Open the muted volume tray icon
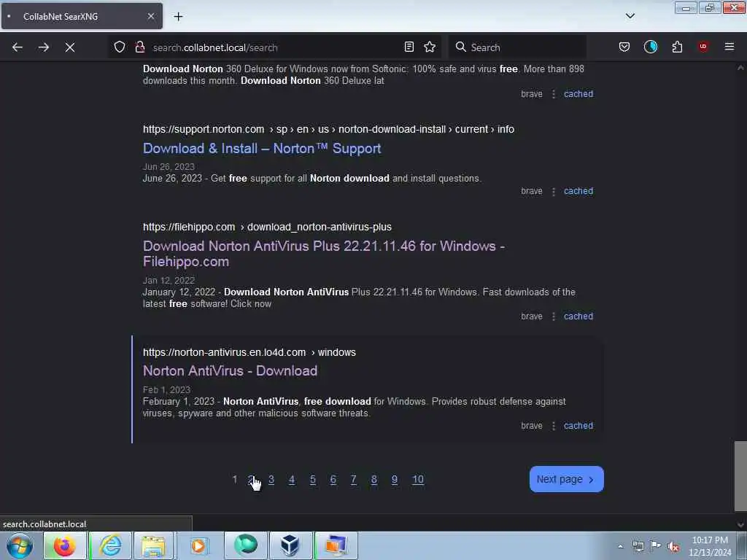747x560 pixels. pyautogui.click(x=673, y=546)
